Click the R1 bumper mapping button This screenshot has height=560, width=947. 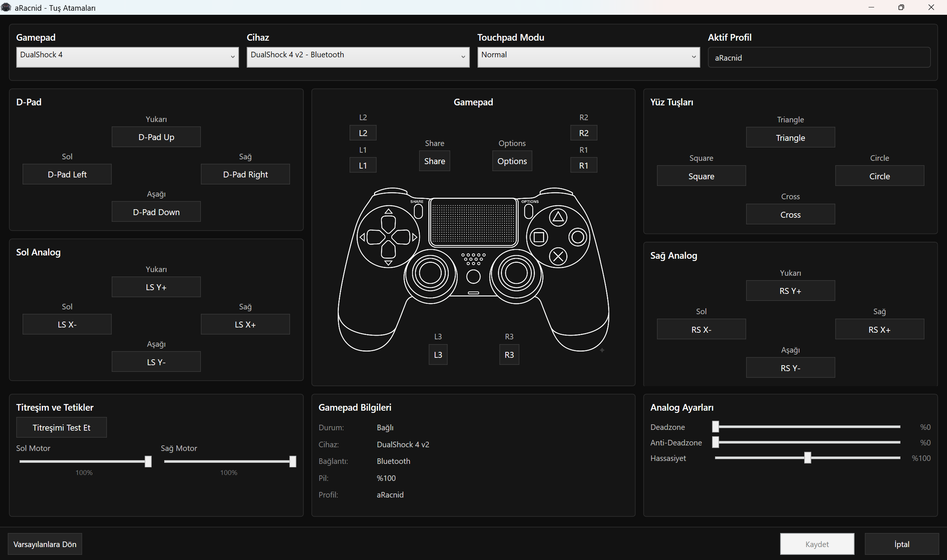583,165
